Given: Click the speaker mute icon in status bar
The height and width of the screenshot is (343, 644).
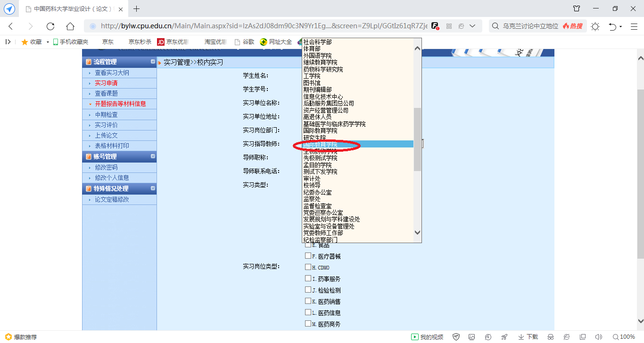Looking at the screenshot, I should click(x=599, y=337).
